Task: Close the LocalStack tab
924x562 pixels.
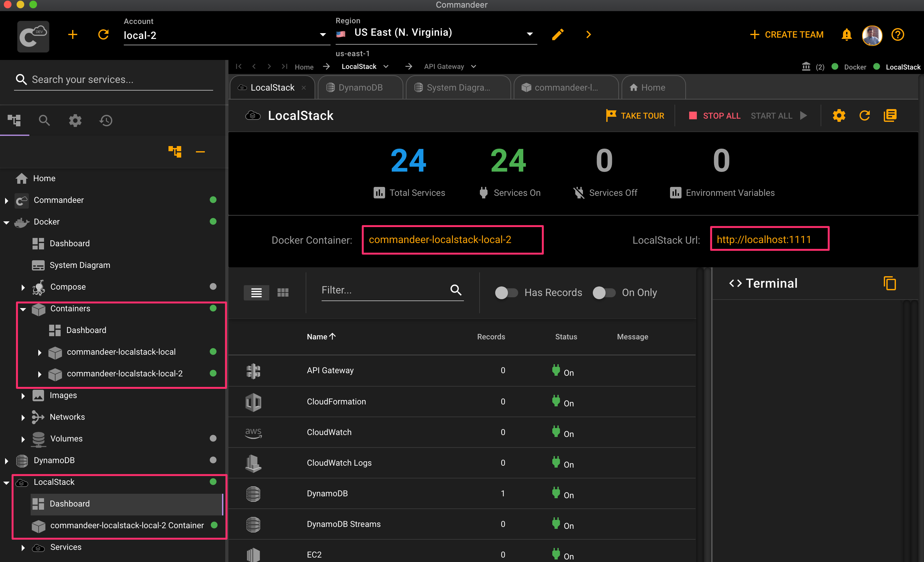Action: pos(304,88)
